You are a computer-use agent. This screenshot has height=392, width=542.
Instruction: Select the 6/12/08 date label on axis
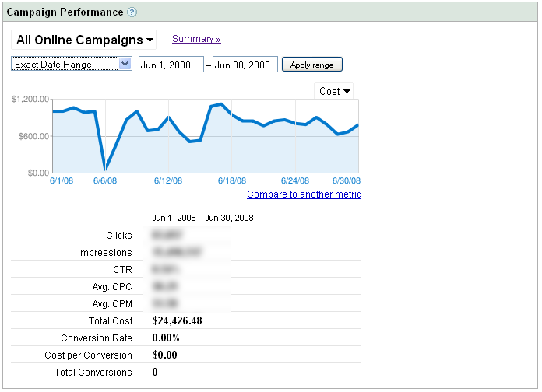167,180
